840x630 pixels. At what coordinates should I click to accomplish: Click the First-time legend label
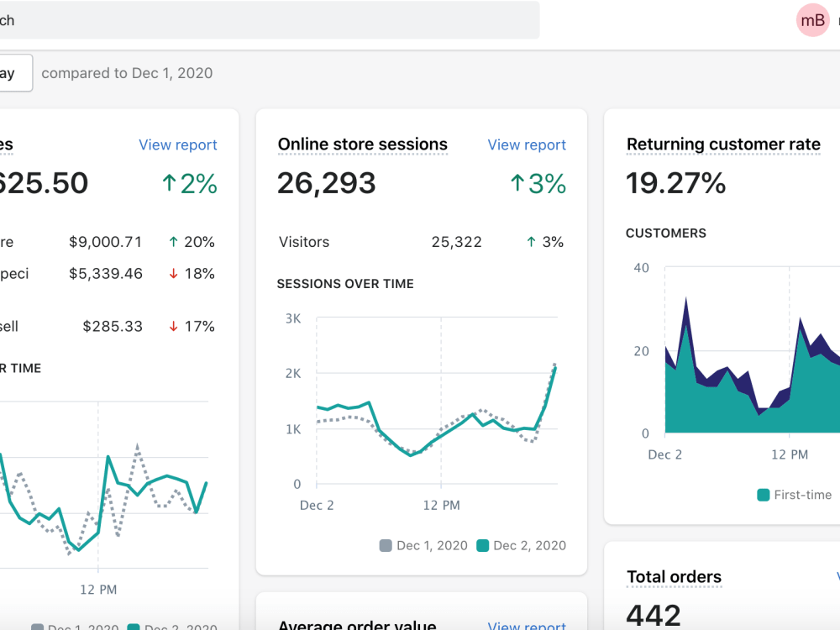point(802,495)
